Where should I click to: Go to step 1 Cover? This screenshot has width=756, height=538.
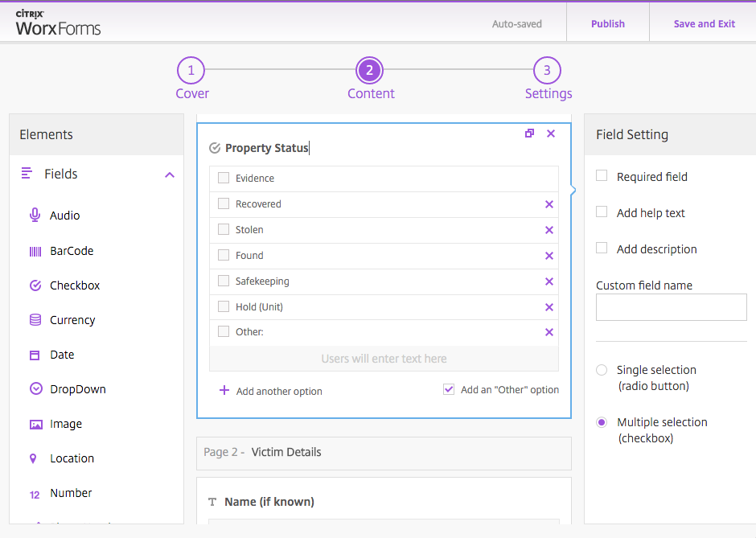pyautogui.click(x=191, y=72)
